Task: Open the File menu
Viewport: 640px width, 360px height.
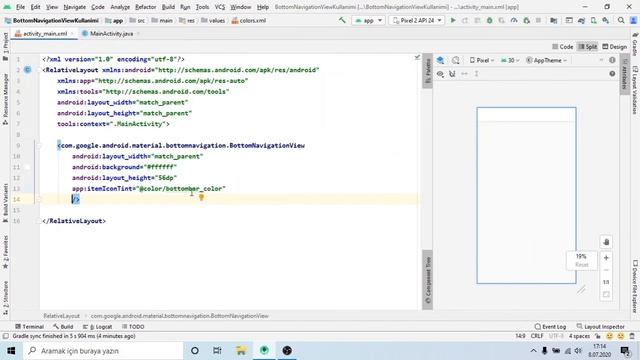Action: (x=20, y=7)
